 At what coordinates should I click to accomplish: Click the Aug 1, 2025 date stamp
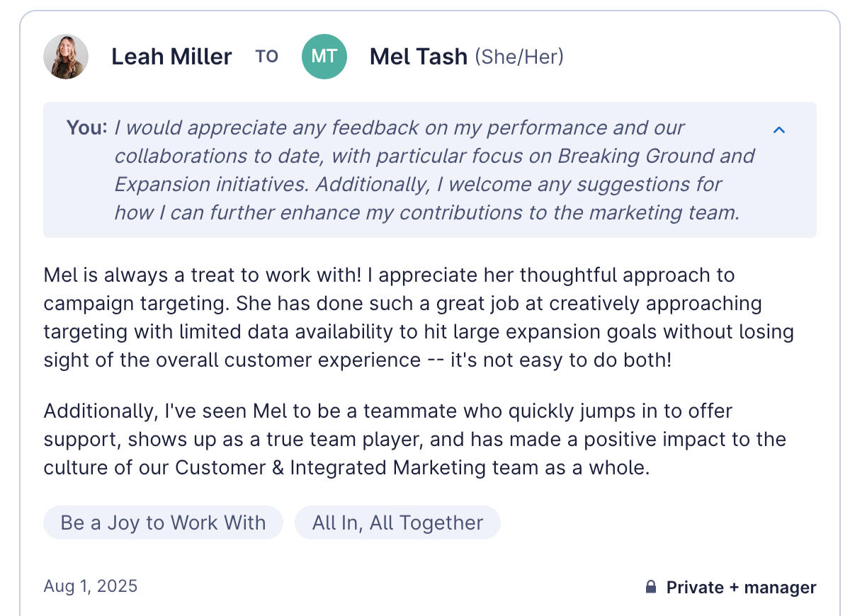coord(91,586)
